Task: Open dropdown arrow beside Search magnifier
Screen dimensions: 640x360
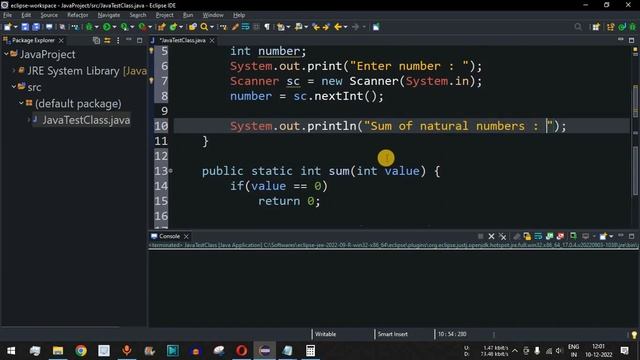Action: click(212, 27)
